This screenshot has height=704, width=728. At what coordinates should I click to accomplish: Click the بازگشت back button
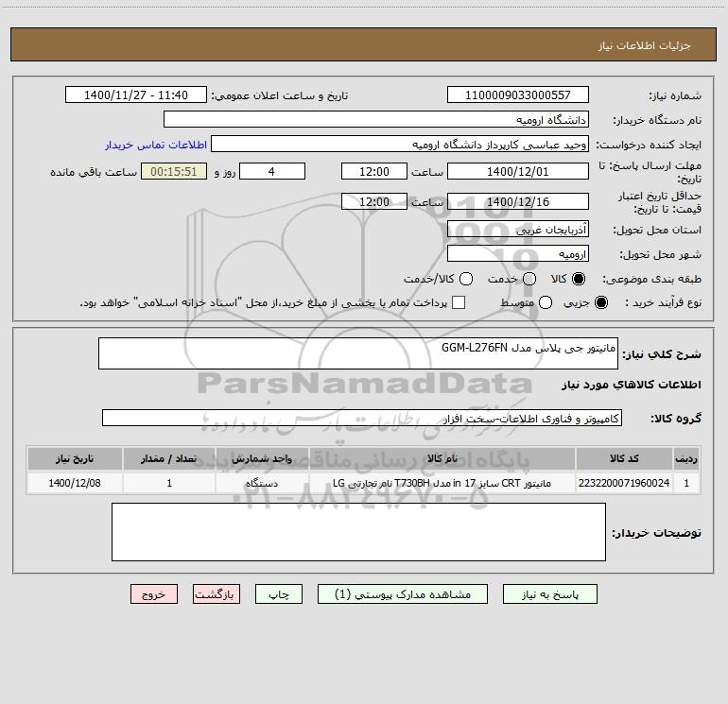click(x=217, y=594)
